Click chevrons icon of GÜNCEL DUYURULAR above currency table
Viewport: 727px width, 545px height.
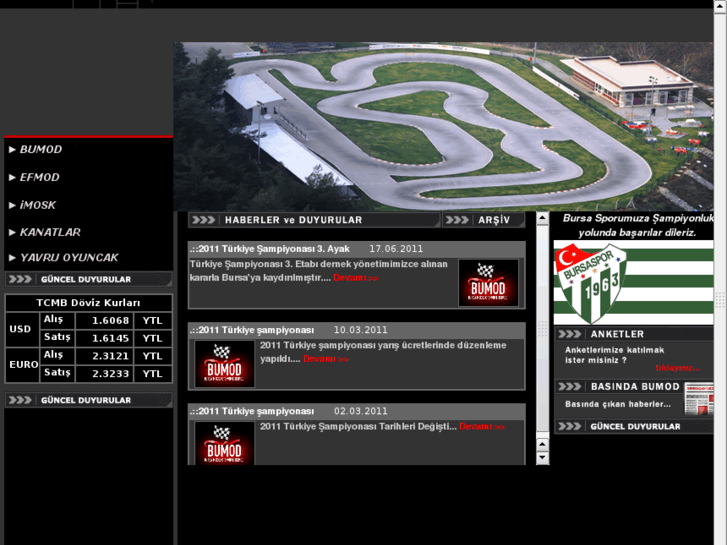click(x=20, y=279)
